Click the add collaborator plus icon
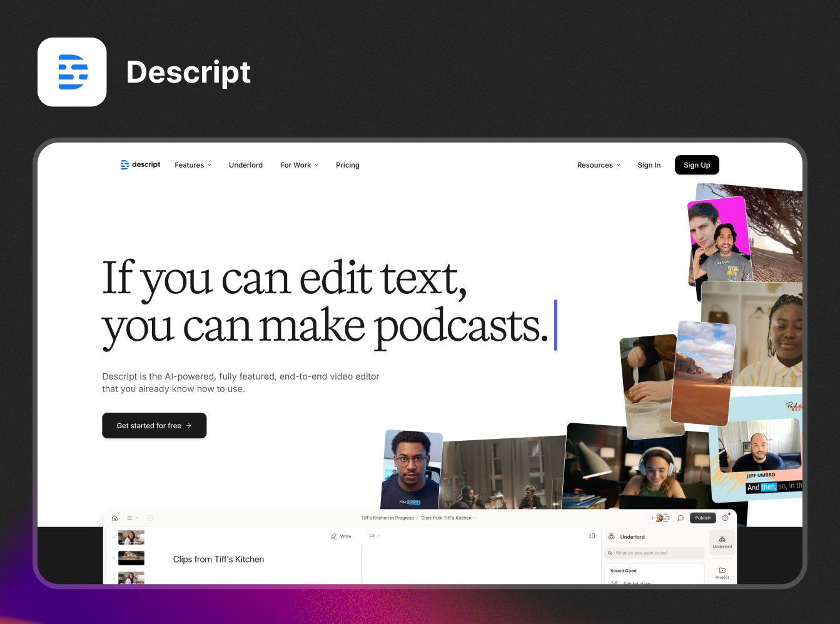The image size is (840, 624). click(x=652, y=518)
